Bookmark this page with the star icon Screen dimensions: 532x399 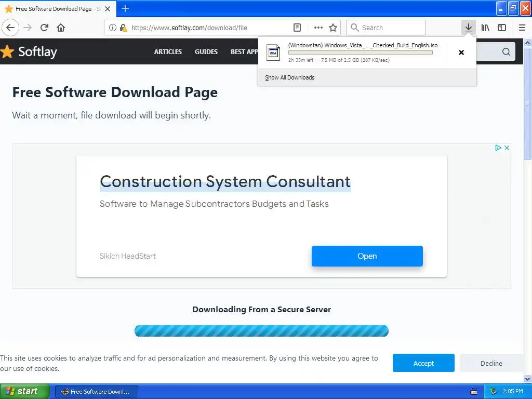click(333, 28)
